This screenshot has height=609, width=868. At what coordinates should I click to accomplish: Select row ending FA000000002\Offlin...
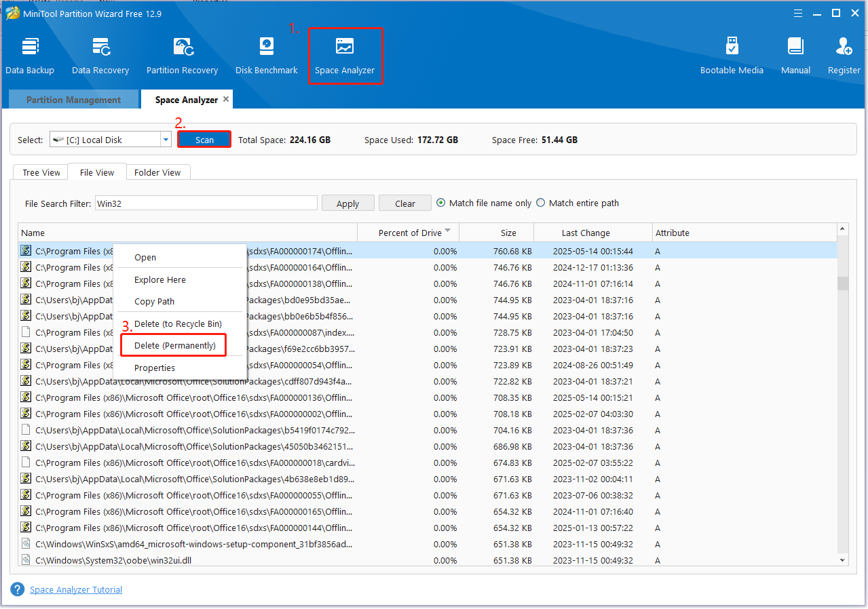coord(428,414)
